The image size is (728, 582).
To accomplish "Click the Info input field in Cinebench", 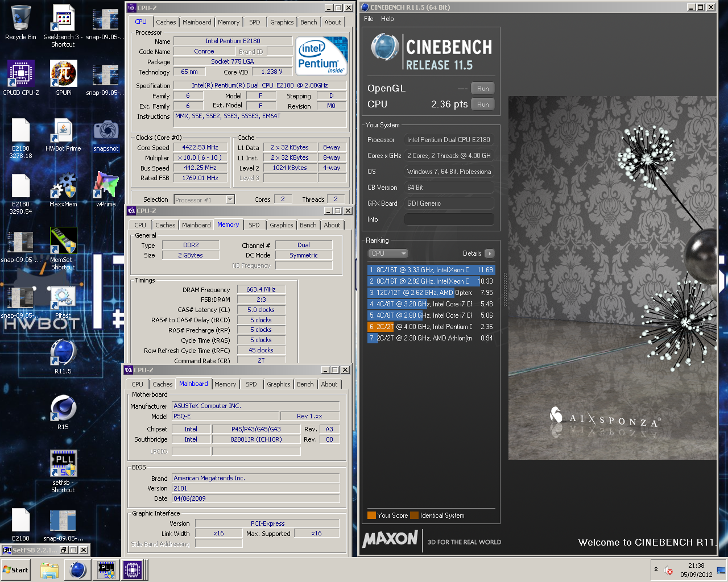I will 449,219.
